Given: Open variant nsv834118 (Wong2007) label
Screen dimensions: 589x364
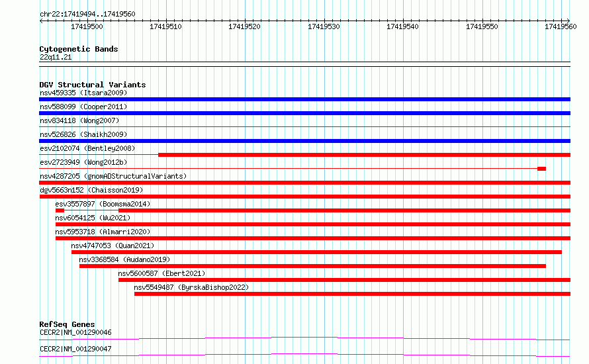Looking at the screenshot, I should click(x=79, y=120).
